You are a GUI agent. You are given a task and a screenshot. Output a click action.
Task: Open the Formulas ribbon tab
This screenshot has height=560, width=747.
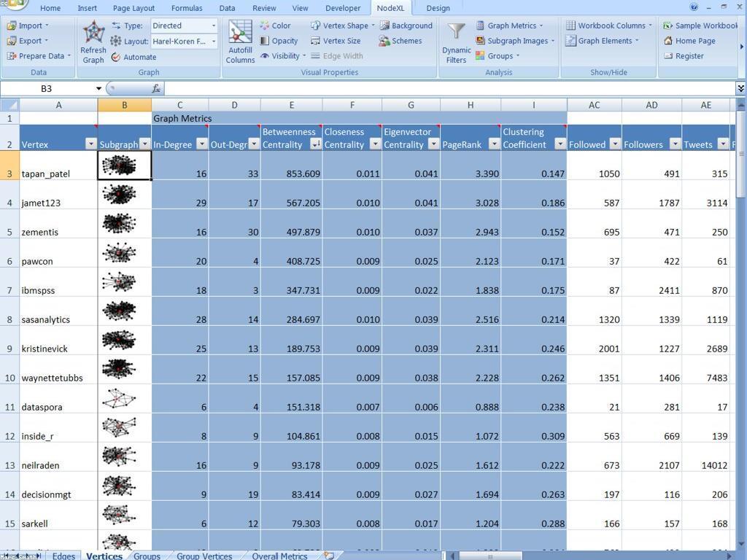tap(187, 8)
